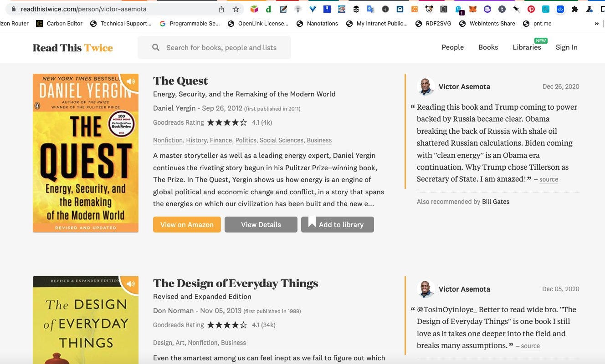Select the Art genre tag
Screen dimensions: 605x364
click(180, 343)
